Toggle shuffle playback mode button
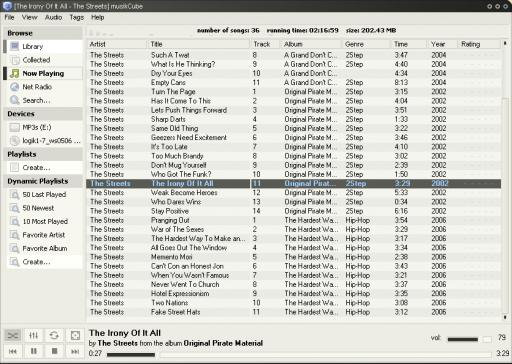This screenshot has height=364, width=512. pos(13,335)
